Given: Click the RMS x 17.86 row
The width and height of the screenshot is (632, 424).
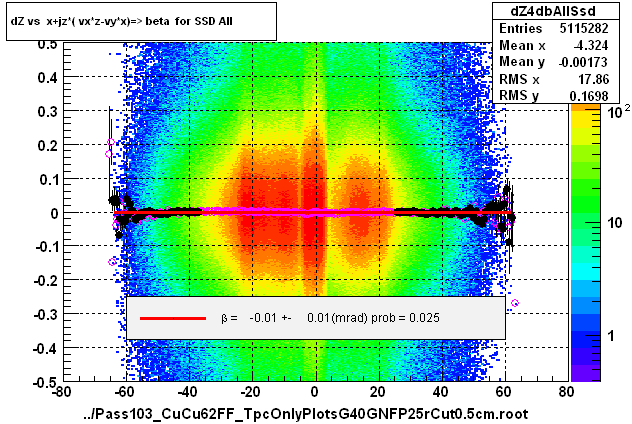Looking at the screenshot, I should point(554,79).
